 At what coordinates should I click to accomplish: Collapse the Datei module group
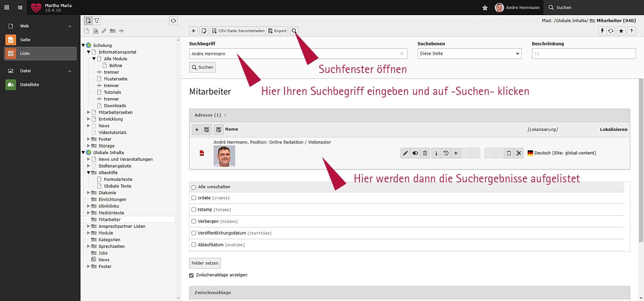[70, 71]
